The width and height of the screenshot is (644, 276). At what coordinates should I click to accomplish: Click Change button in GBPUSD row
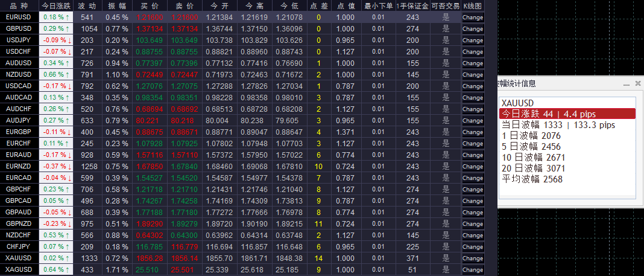point(472,29)
